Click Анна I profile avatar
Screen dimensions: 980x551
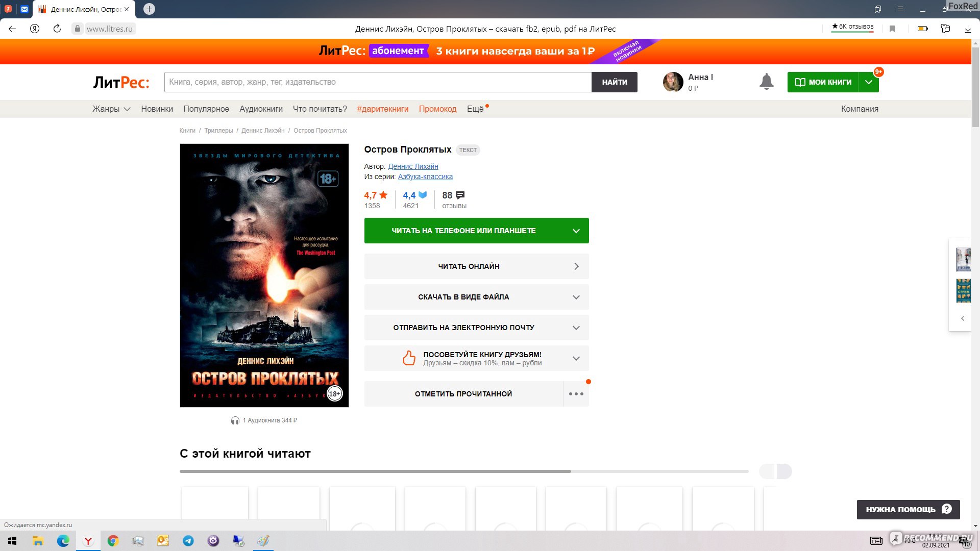coord(673,82)
